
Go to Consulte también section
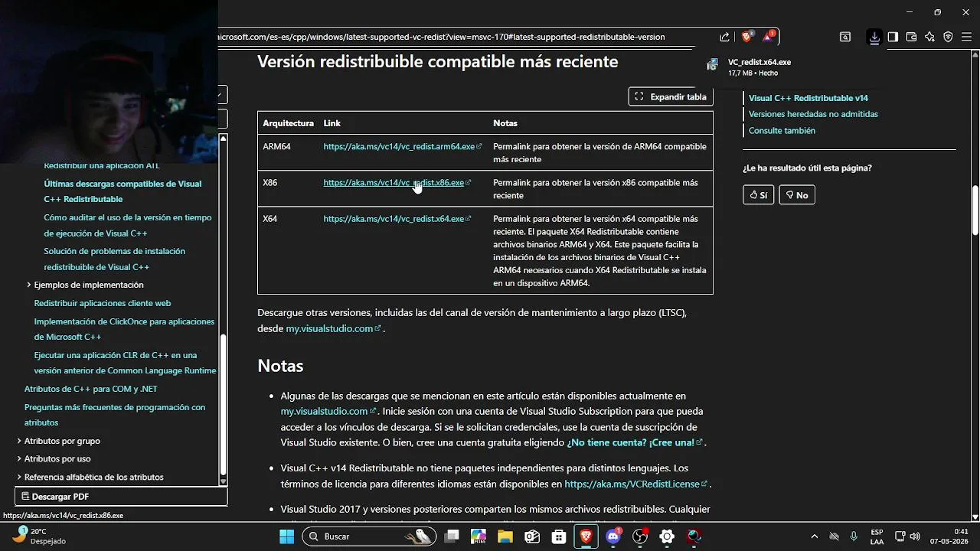coord(782,131)
